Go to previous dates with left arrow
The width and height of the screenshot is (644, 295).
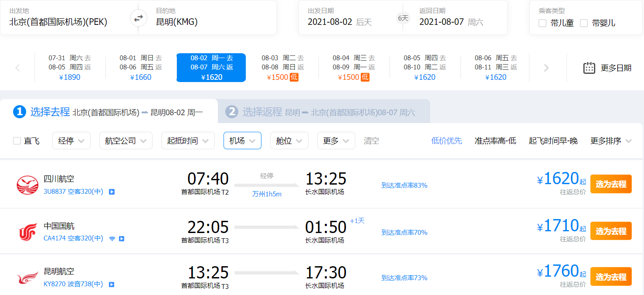point(17,68)
